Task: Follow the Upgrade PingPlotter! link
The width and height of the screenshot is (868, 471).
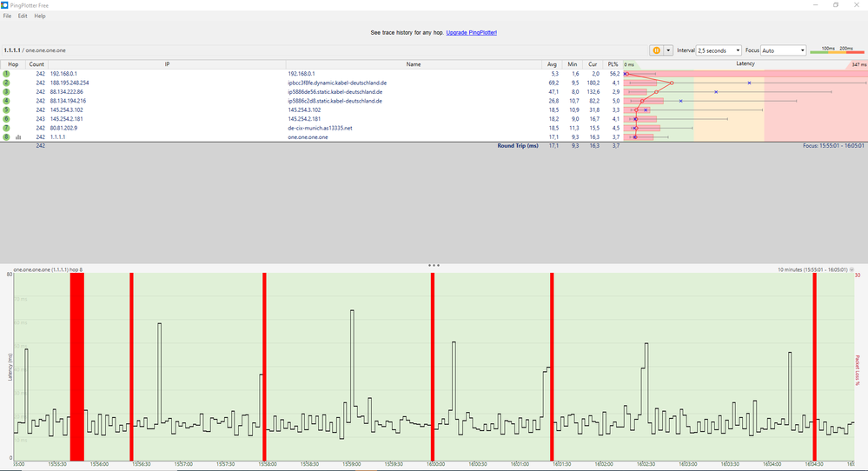Action: pyautogui.click(x=471, y=33)
